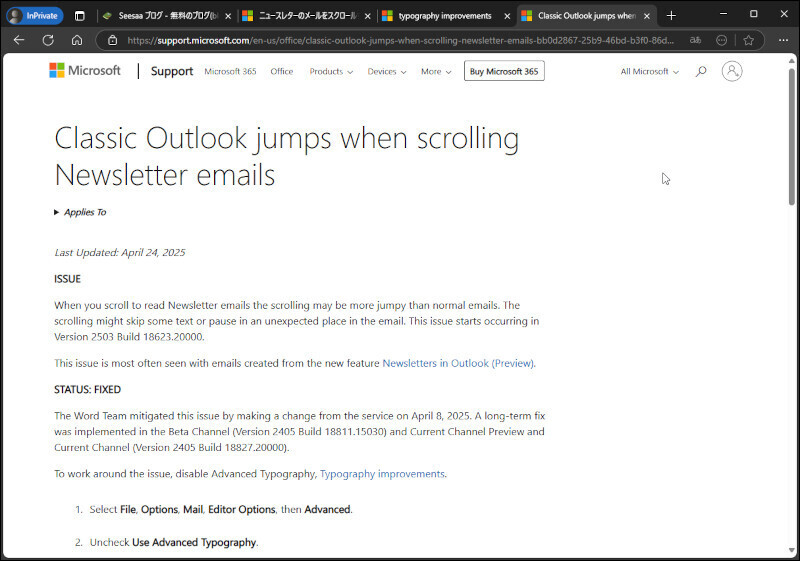The height and width of the screenshot is (561, 800).
Task: Click the page title Classic Outlook jumps
Action: point(287,156)
